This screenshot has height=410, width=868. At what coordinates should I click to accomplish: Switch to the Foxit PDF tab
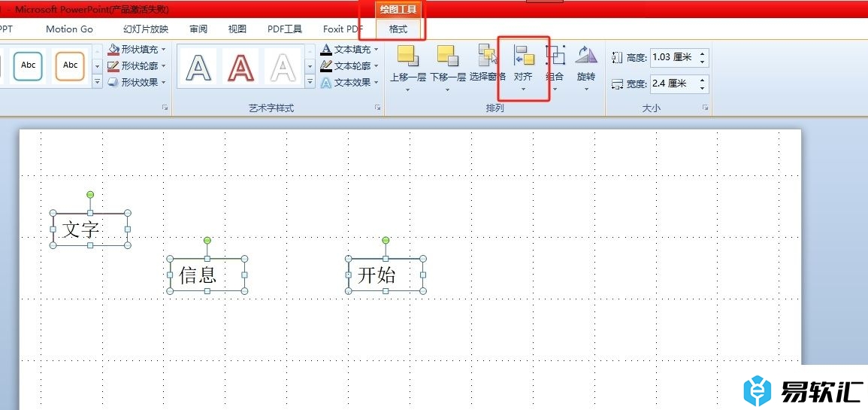coord(343,29)
